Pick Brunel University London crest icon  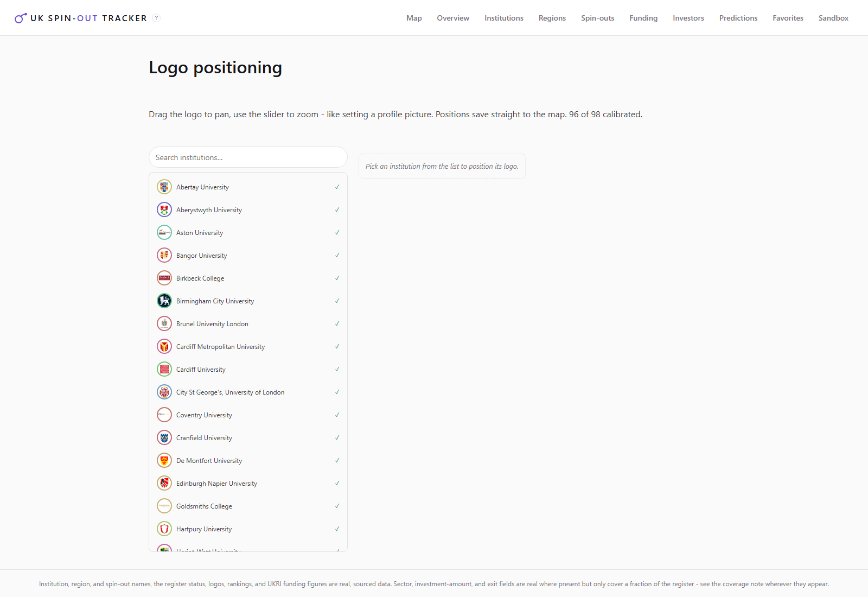pos(164,323)
